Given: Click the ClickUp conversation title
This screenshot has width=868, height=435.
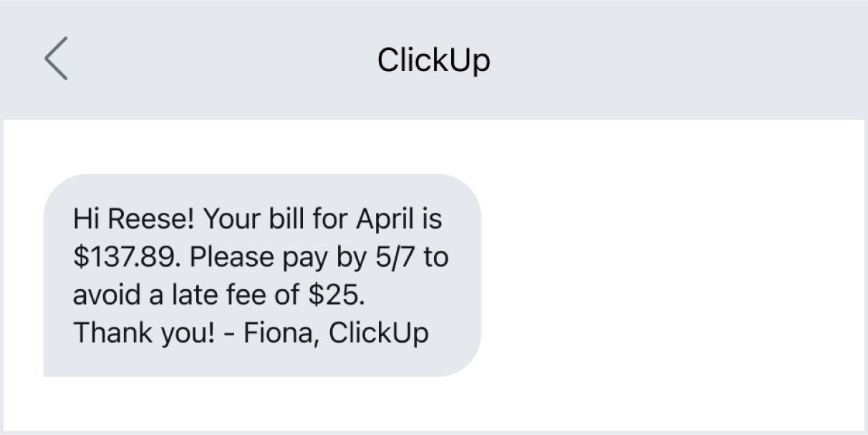Looking at the screenshot, I should pyautogui.click(x=433, y=60).
